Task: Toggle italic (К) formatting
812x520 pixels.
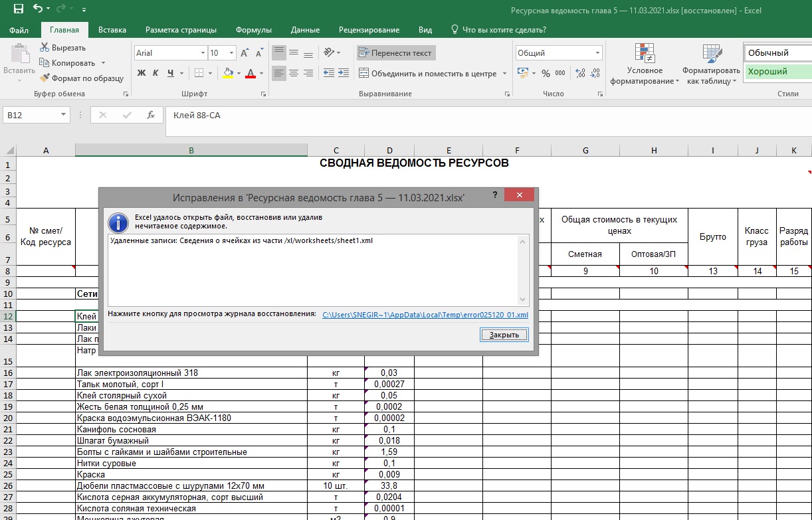Action: [156, 74]
